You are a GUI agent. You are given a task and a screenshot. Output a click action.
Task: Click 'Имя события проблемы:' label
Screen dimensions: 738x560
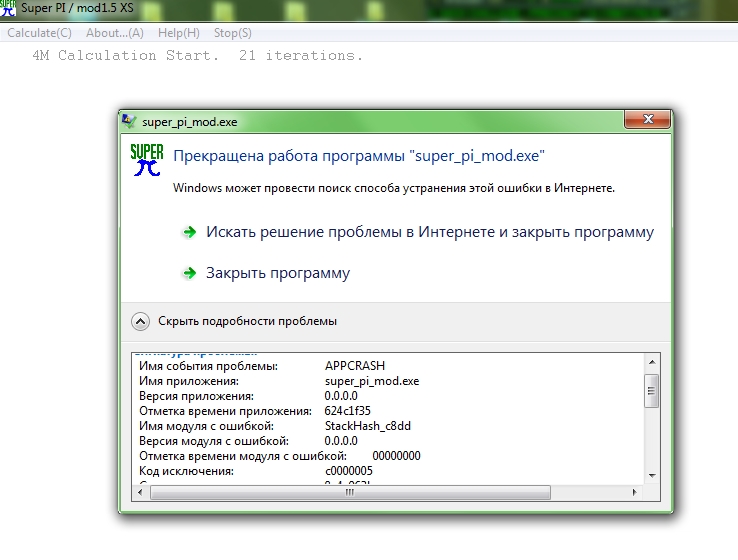tap(209, 366)
